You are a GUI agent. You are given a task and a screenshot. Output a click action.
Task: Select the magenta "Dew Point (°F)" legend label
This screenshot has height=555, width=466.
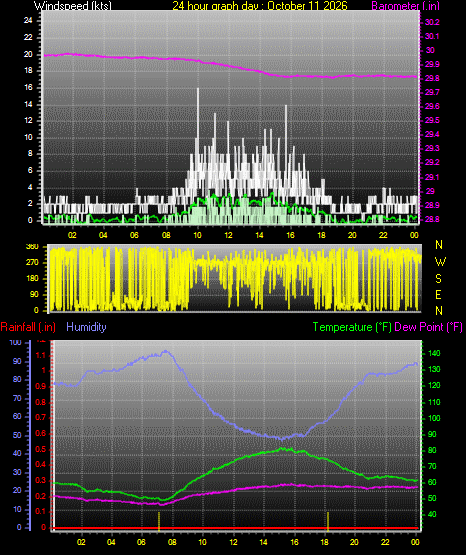pos(428,327)
